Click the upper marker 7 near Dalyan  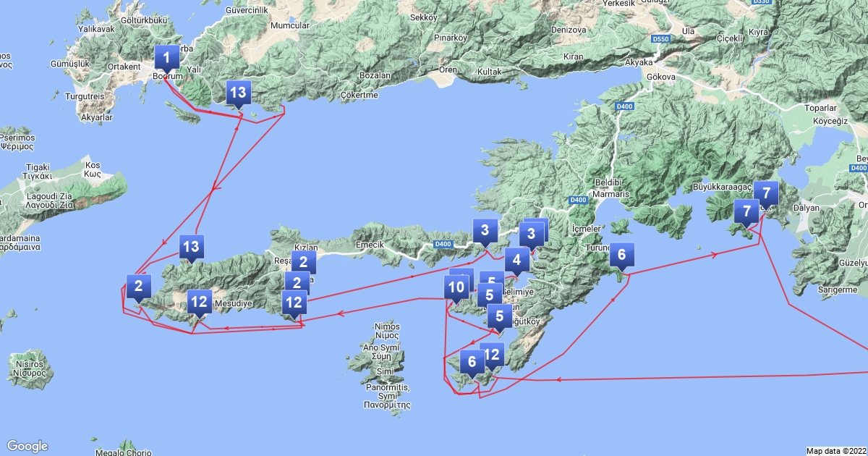click(x=765, y=193)
